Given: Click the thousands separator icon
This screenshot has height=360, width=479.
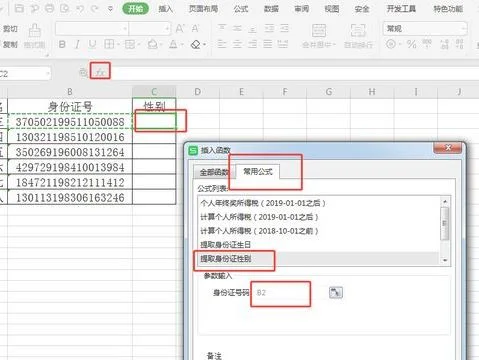Looking at the screenshot, I should point(427,44).
